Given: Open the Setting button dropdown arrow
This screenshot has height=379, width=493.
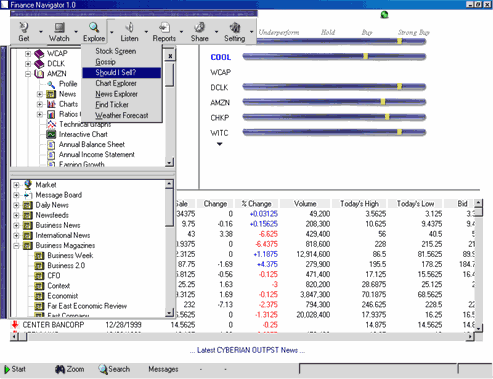Looking at the screenshot, I should (252, 32).
